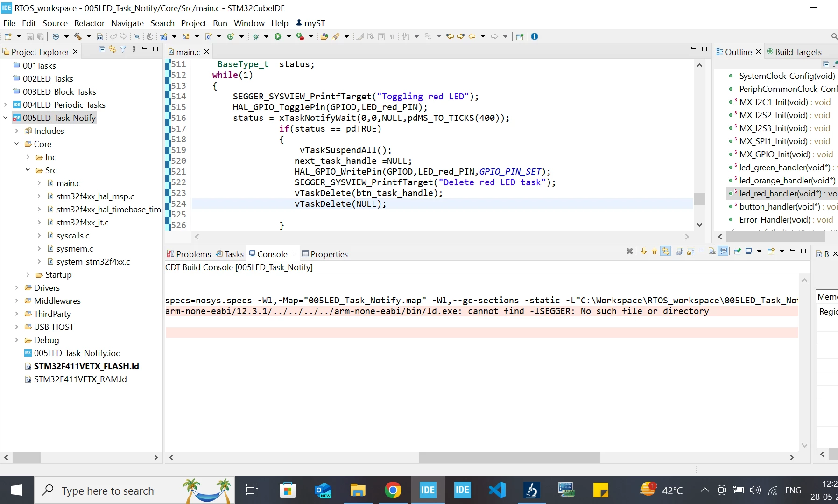Expand the Drivers folder
Viewport: 838px width, 504px height.
(x=17, y=288)
